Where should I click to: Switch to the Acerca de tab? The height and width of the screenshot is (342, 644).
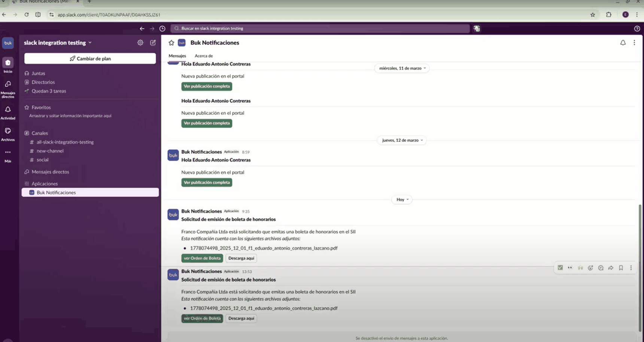point(204,56)
